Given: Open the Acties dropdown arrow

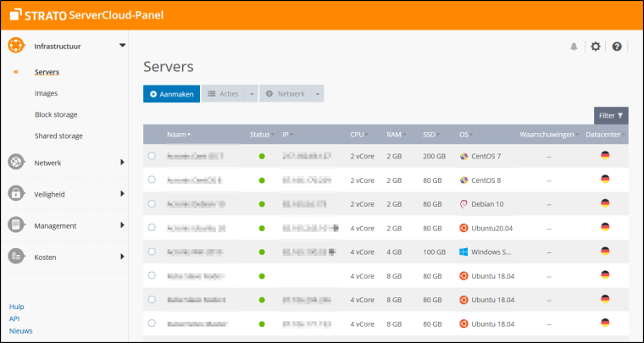Looking at the screenshot, I should [x=252, y=94].
